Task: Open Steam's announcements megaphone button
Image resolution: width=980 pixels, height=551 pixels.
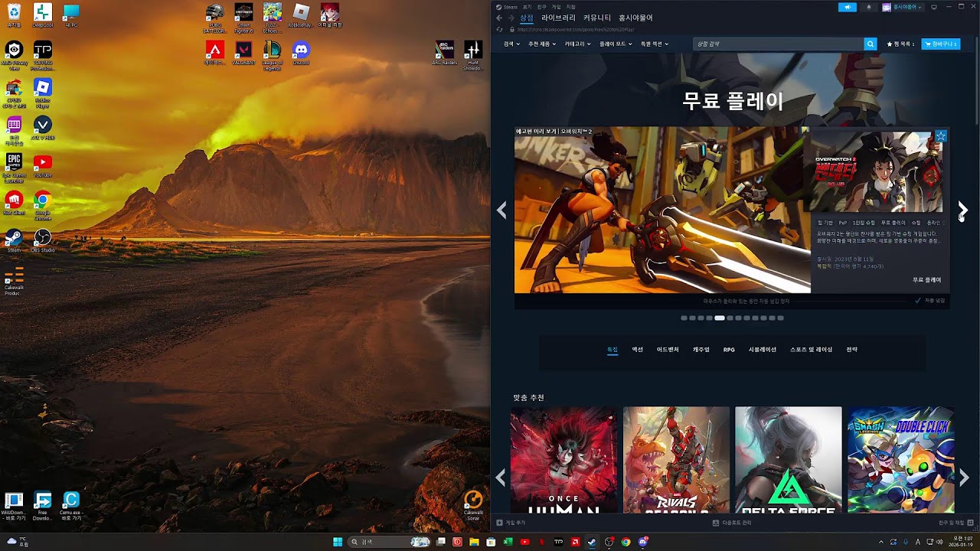Action: click(x=847, y=7)
